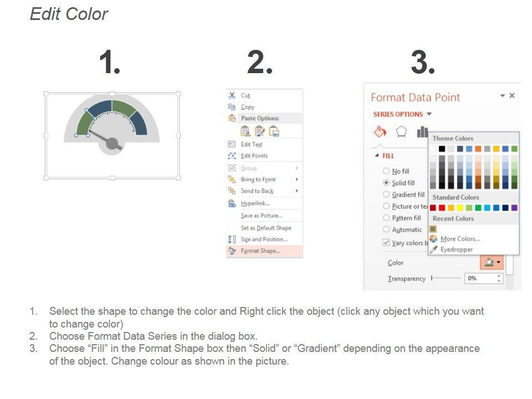
Task: Open the Series Options bar chart tab
Action: [422, 132]
